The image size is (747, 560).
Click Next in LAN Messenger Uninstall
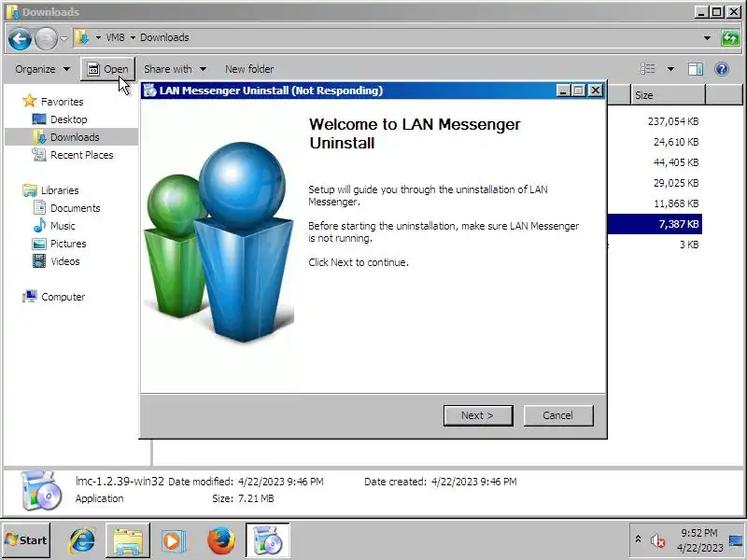coord(478,415)
